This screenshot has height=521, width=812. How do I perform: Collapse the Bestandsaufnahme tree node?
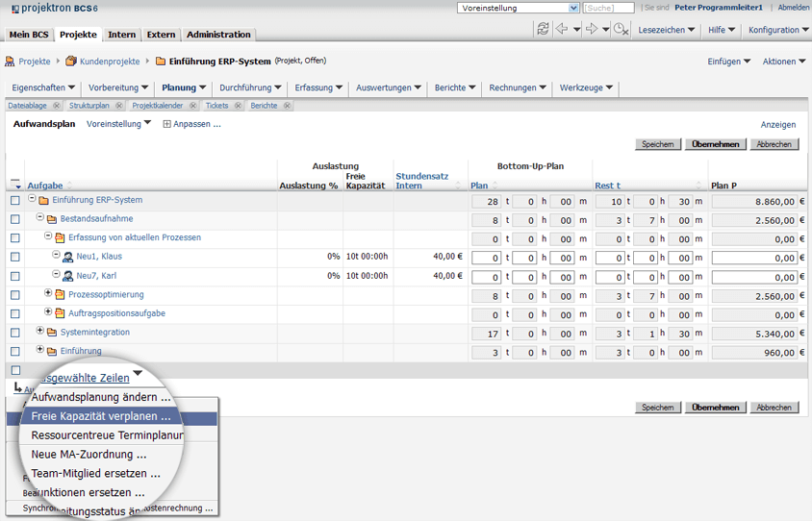click(39, 217)
